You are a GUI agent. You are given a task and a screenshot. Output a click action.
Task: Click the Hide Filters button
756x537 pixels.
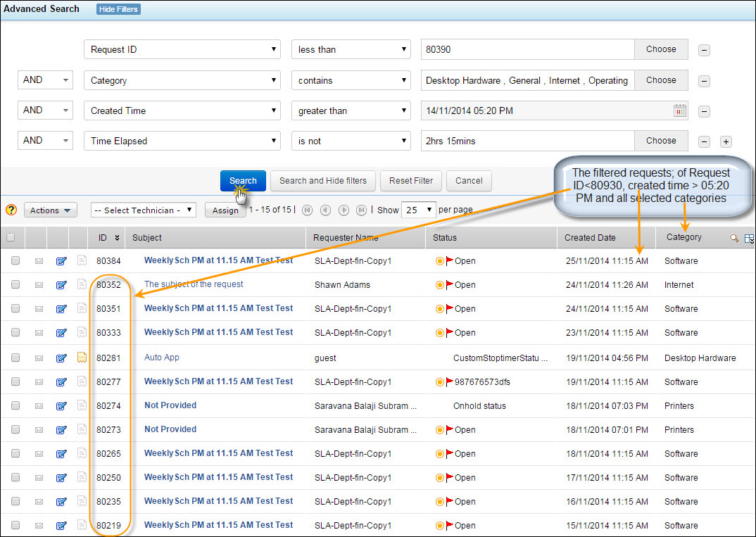[118, 9]
